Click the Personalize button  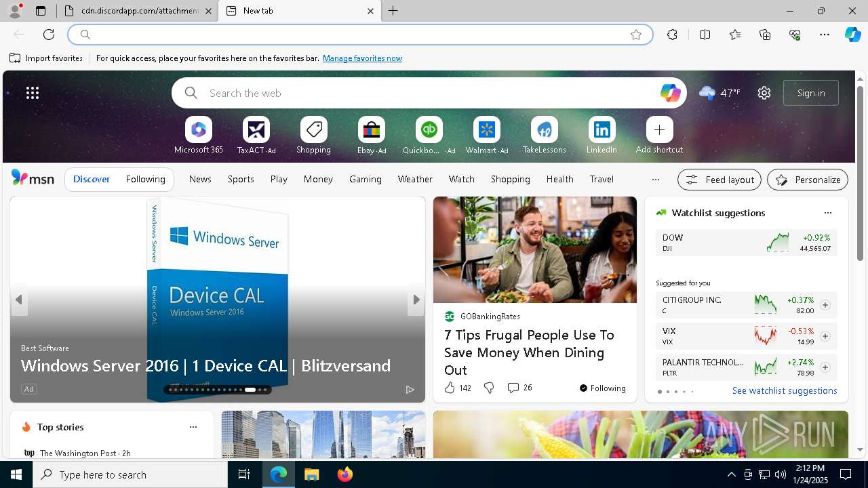(x=808, y=180)
